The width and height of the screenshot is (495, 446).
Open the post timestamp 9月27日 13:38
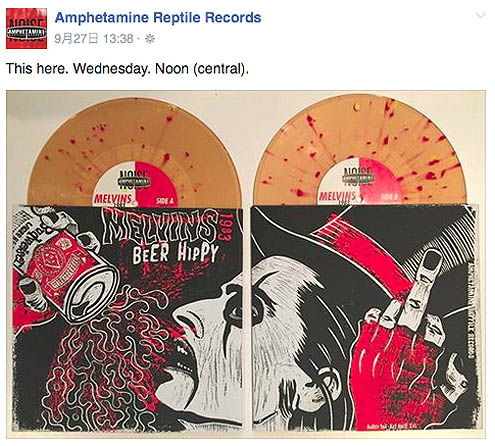94,39
